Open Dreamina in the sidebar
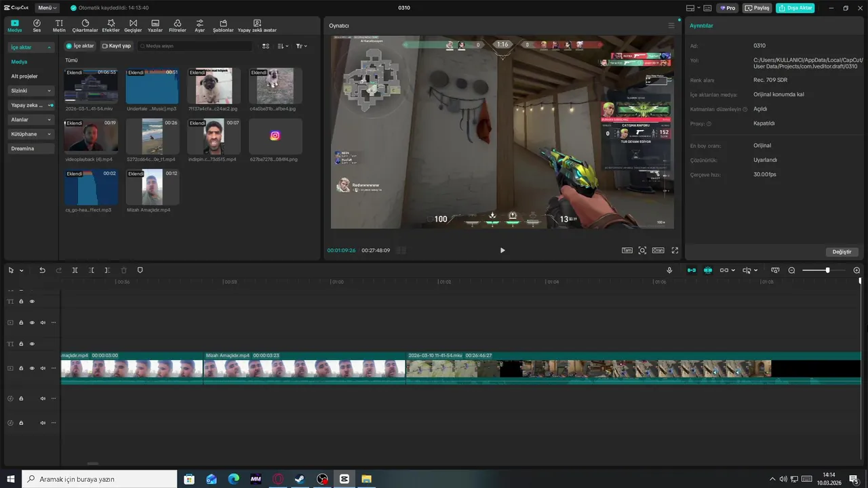The height and width of the screenshot is (488, 868). (31, 148)
